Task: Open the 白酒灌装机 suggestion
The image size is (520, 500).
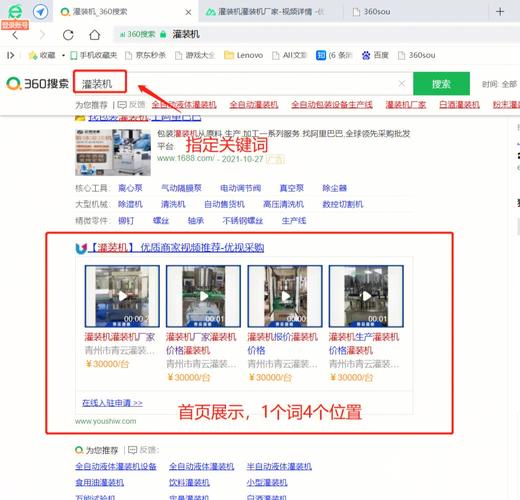Action: pyautogui.click(x=459, y=105)
